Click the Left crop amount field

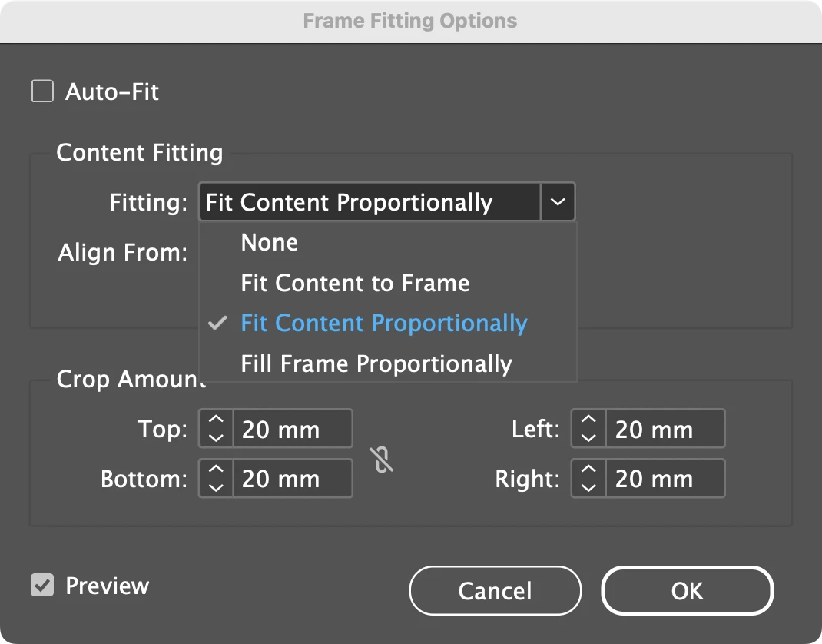(665, 429)
